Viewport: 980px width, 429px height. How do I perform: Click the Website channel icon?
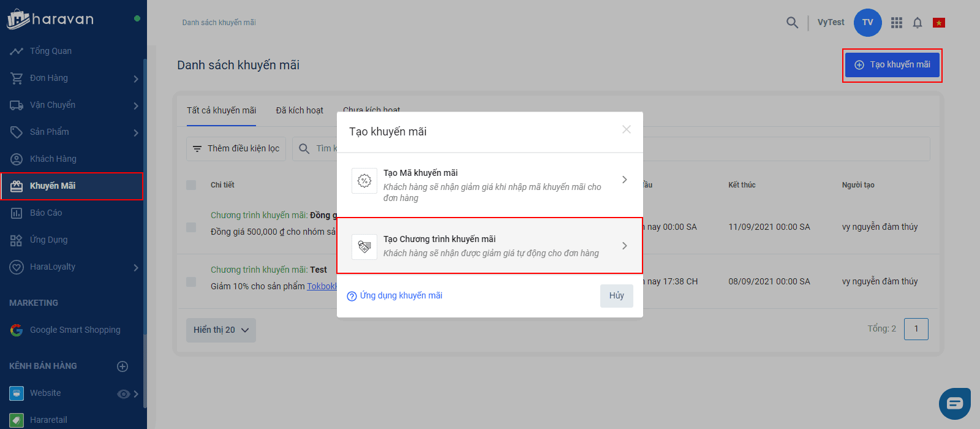pyautogui.click(x=17, y=393)
